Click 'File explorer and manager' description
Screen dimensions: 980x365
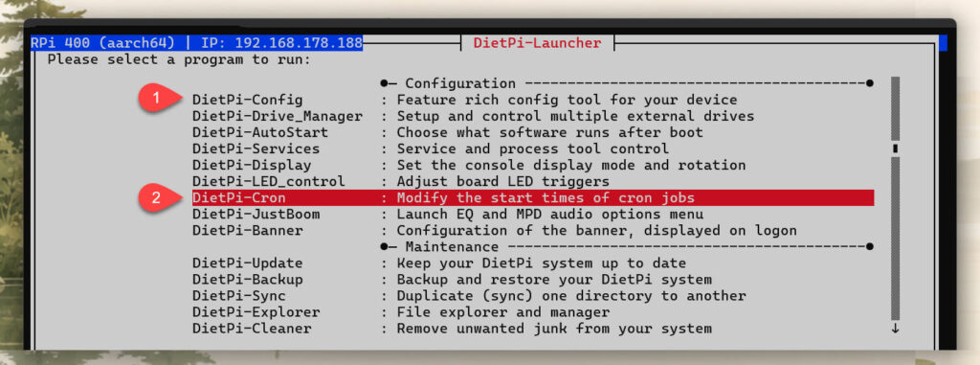503,311
